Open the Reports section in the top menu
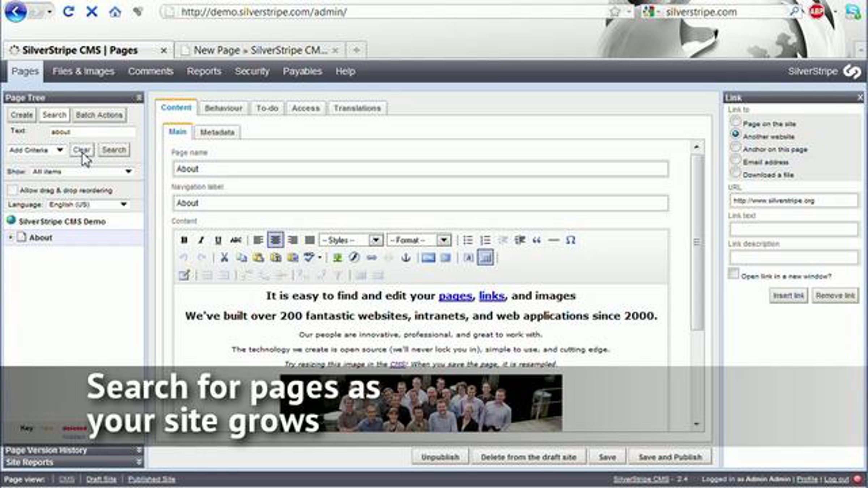 (x=204, y=71)
